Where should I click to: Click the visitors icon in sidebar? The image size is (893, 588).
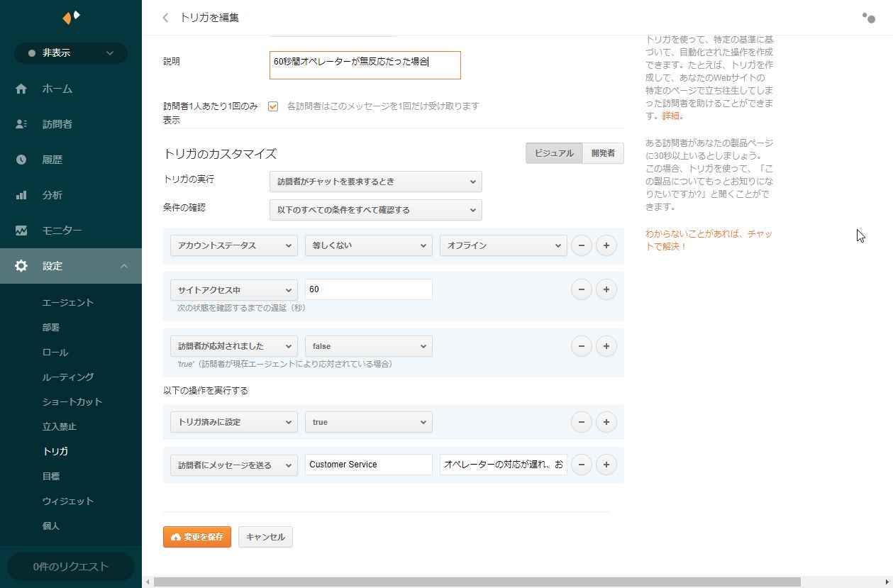pos(21,124)
